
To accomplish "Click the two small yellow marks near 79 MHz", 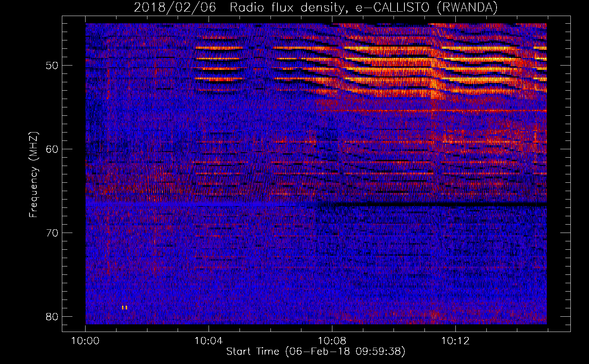I will coord(124,308).
